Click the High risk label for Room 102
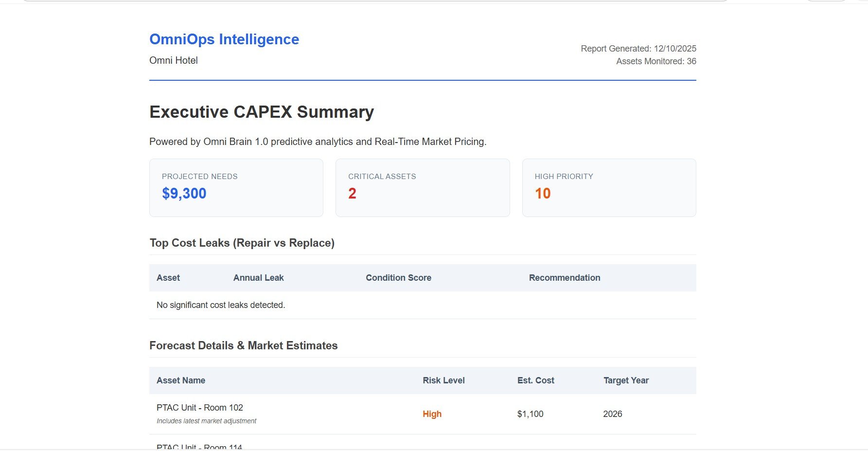The image size is (868, 451). click(x=432, y=414)
